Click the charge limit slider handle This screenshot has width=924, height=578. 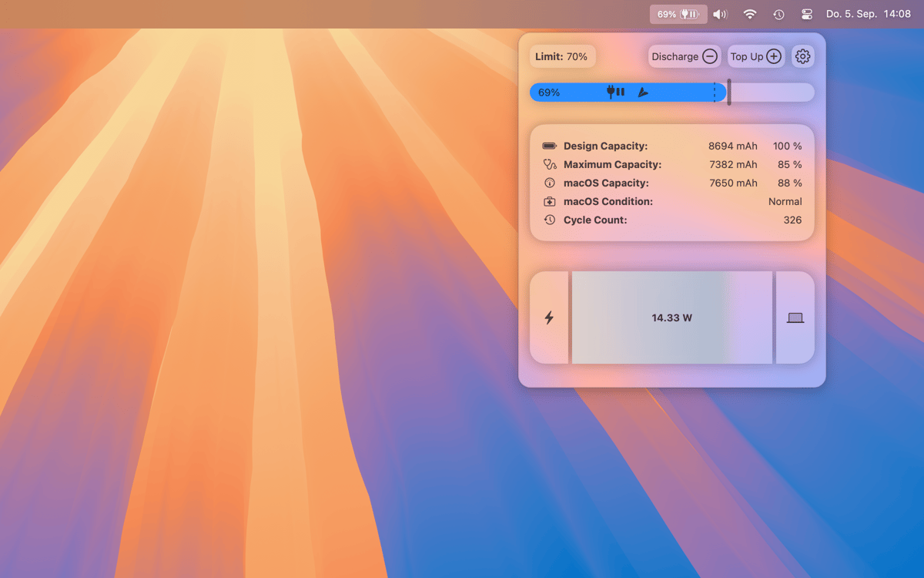click(728, 92)
